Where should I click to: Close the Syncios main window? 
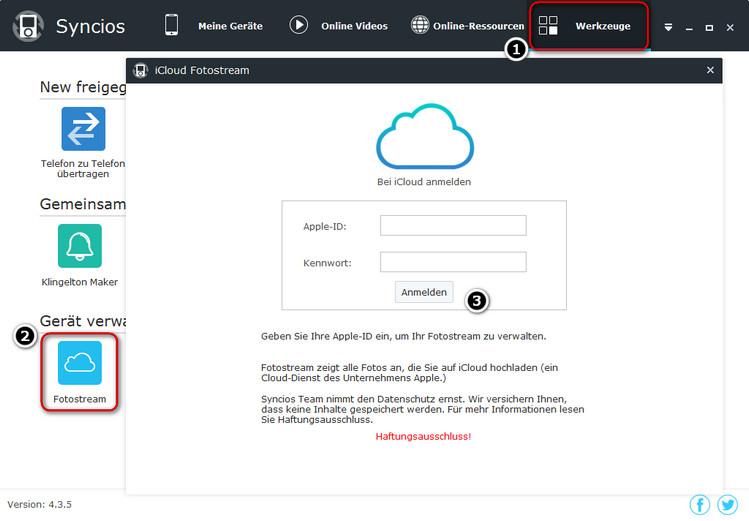[730, 28]
